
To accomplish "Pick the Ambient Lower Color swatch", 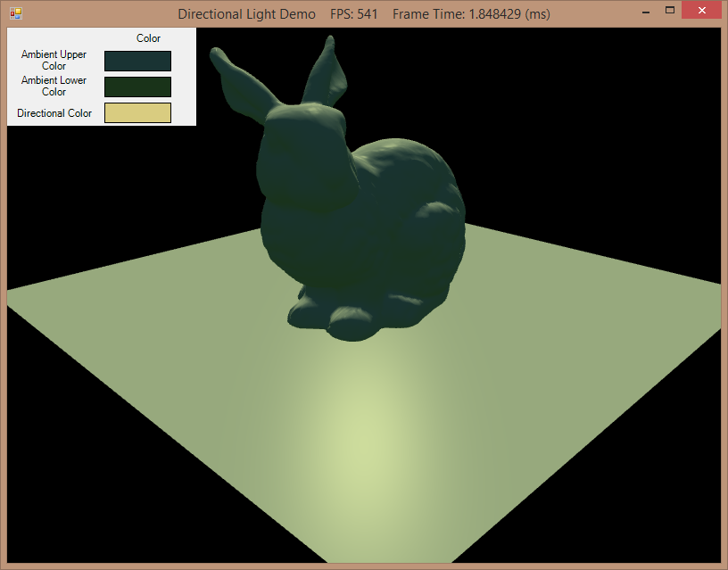I will click(x=137, y=87).
